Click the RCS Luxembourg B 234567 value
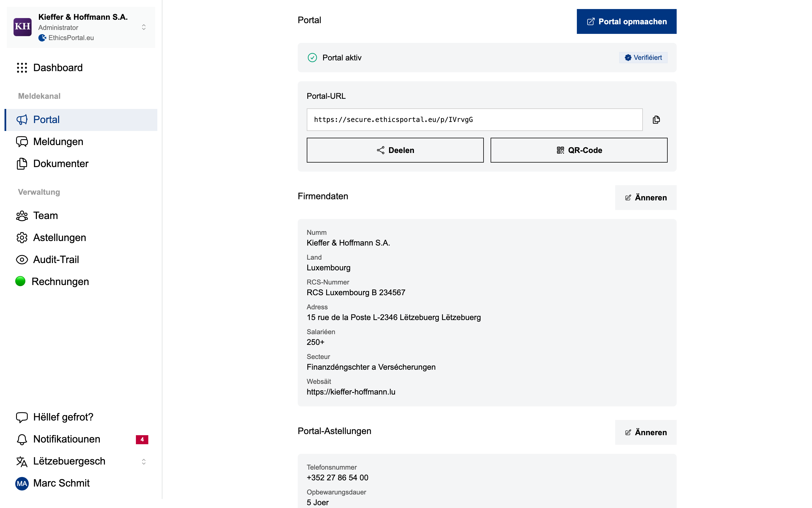Image resolution: width=812 pixels, height=508 pixels. coord(356,293)
